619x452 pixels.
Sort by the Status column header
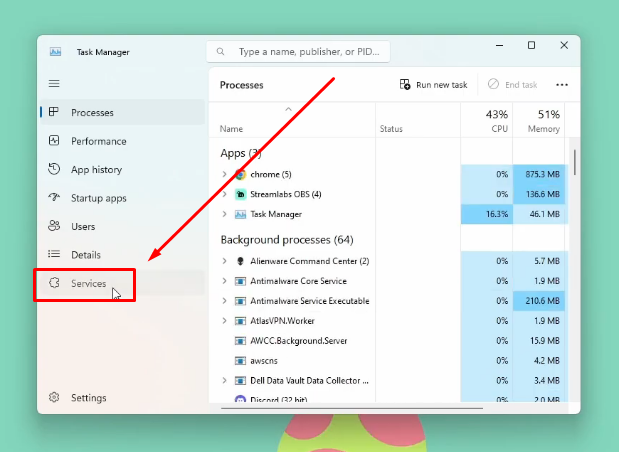coord(418,120)
